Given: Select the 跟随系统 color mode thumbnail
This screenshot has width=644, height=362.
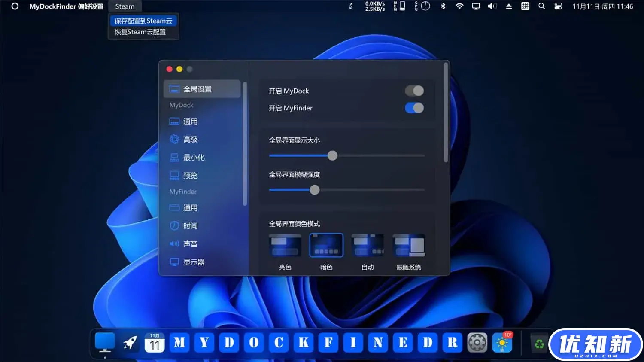Looking at the screenshot, I should 408,245.
